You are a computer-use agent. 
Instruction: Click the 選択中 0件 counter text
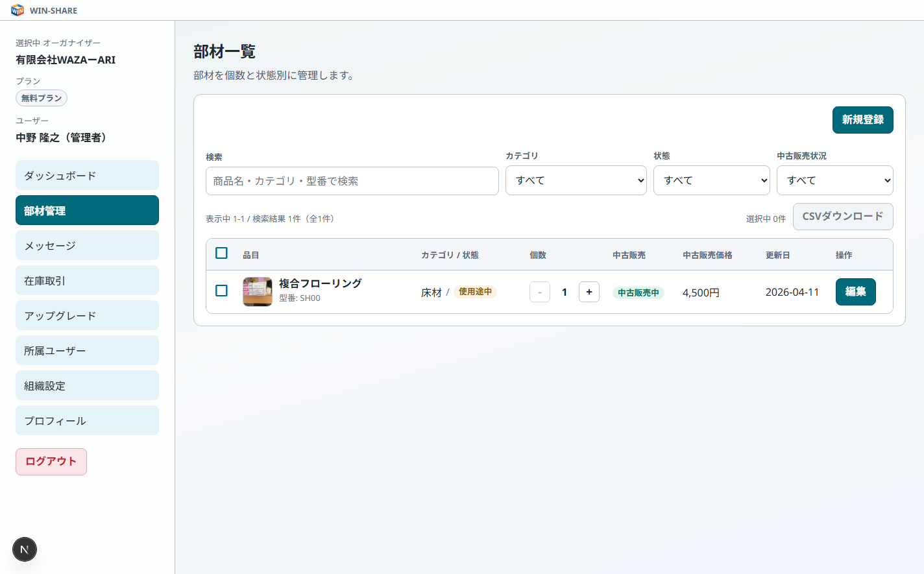(x=766, y=219)
